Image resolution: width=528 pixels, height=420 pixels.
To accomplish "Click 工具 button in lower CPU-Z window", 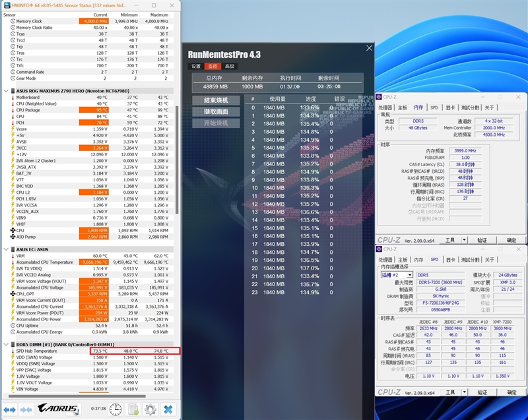I will click(450, 392).
